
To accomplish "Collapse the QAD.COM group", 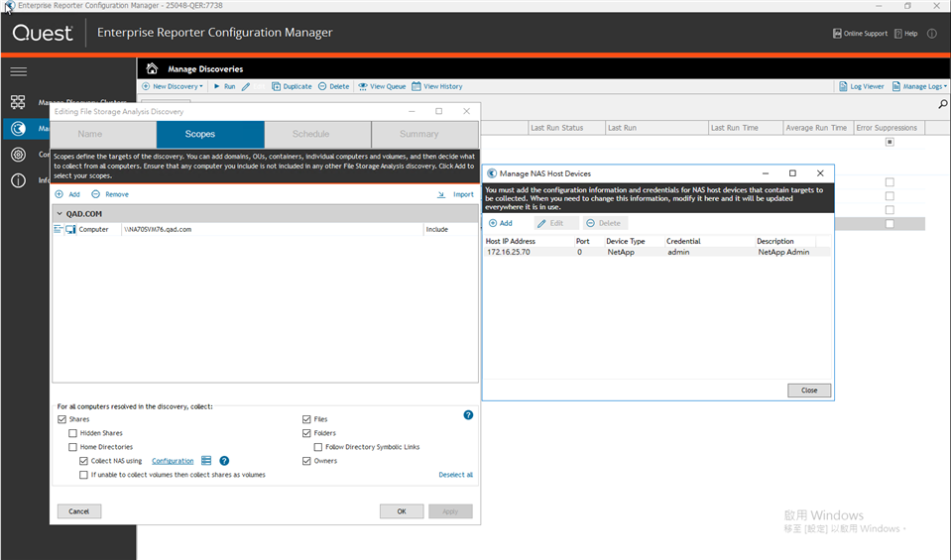I will tap(59, 214).
